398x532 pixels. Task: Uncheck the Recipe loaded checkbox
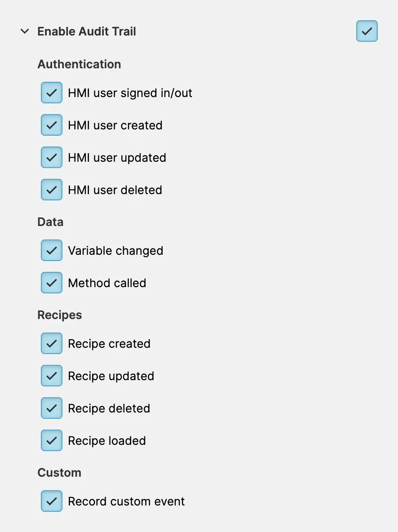click(x=52, y=441)
